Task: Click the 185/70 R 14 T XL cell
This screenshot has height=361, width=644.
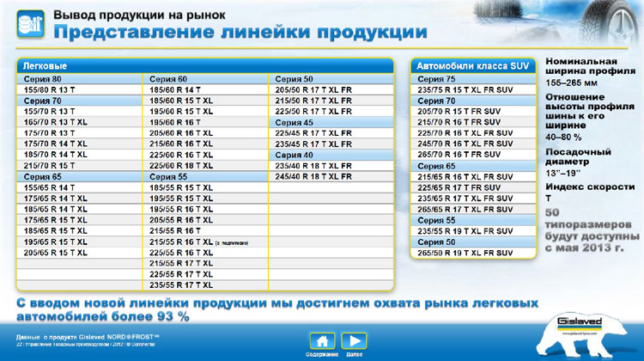Action: [79, 155]
